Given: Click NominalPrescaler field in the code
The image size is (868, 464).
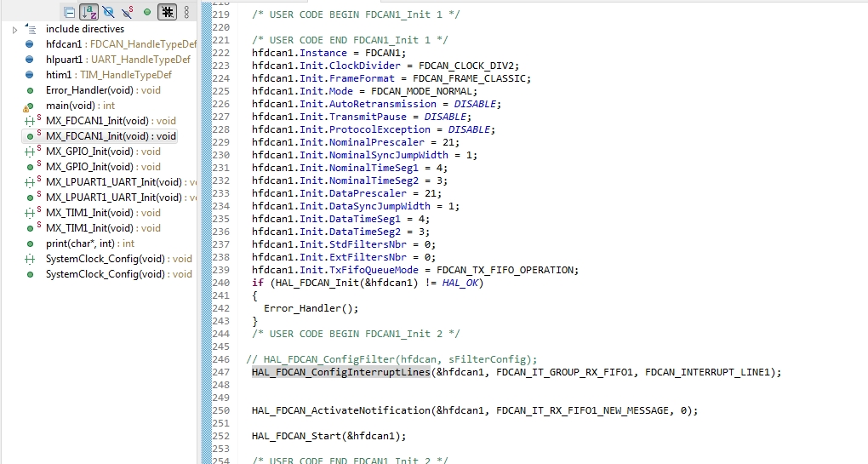Looking at the screenshot, I should coord(376,142).
